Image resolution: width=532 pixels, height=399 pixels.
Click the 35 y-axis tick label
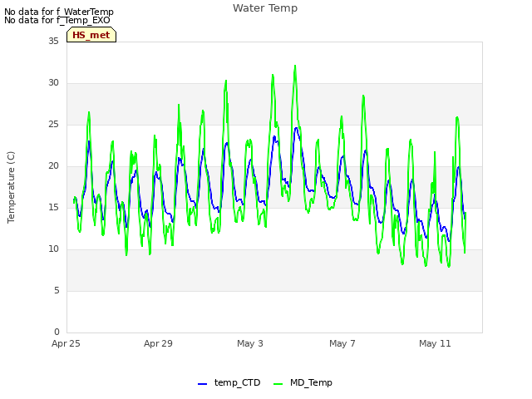pos(53,41)
